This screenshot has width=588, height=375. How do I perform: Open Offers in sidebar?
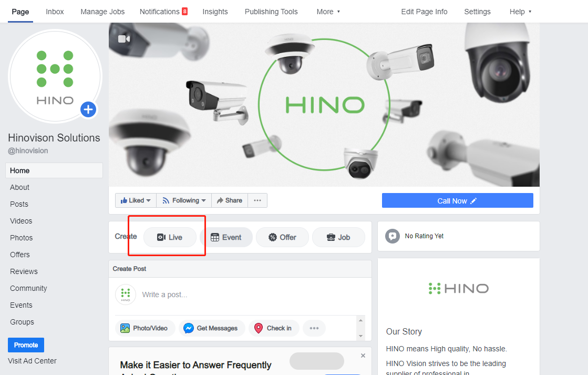[20, 255]
